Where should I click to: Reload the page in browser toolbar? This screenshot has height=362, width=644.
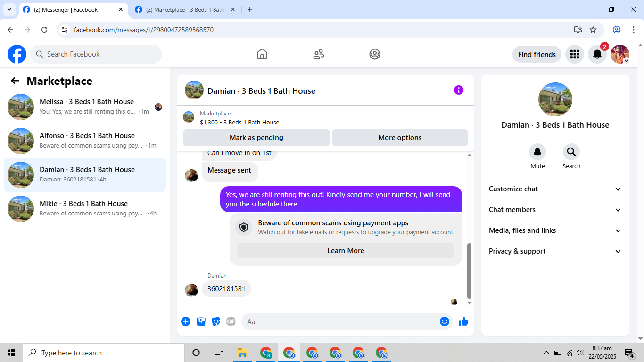click(x=44, y=30)
